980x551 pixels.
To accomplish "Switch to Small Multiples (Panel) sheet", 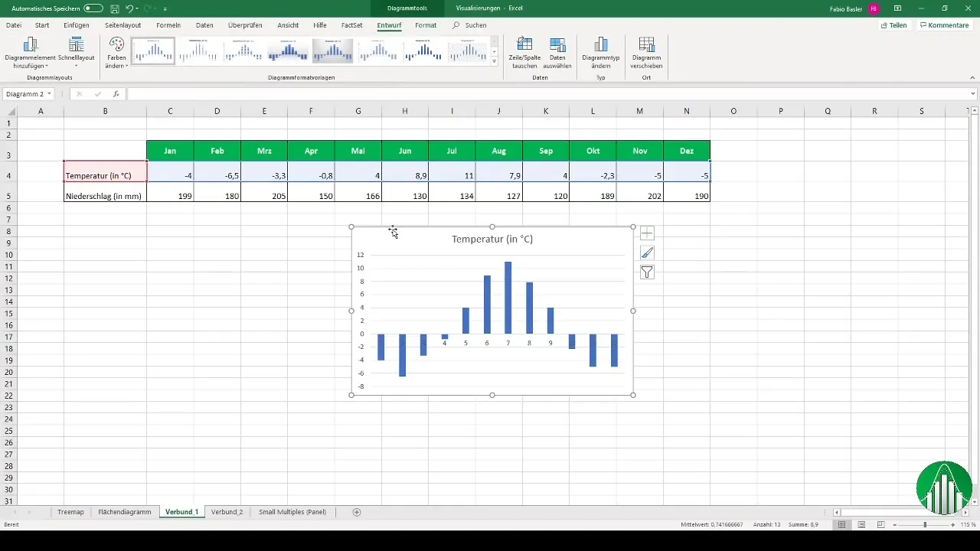I will click(292, 512).
